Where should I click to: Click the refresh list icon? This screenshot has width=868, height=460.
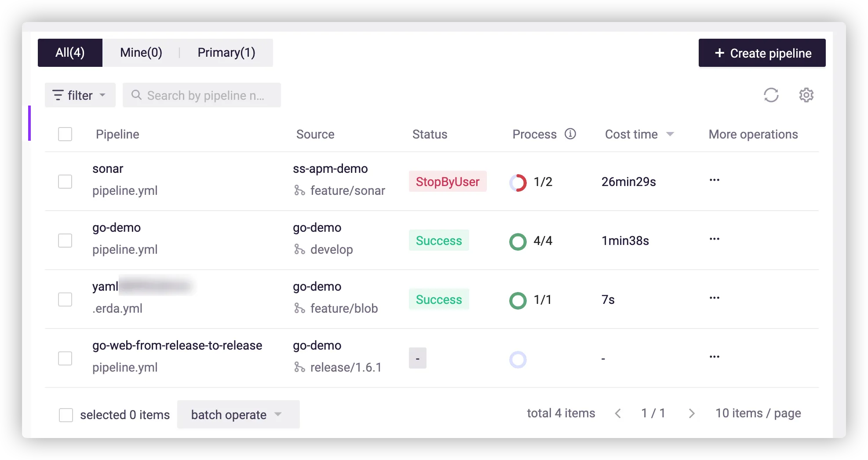tap(771, 95)
